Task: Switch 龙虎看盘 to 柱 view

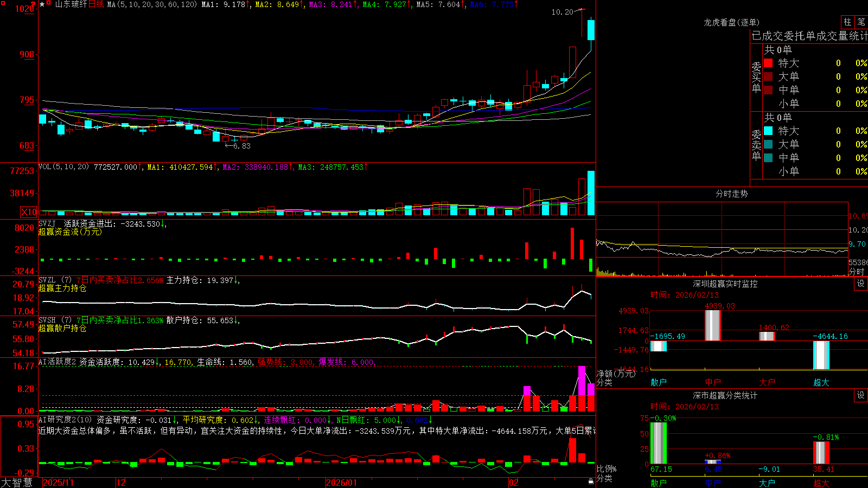Action: (847, 22)
